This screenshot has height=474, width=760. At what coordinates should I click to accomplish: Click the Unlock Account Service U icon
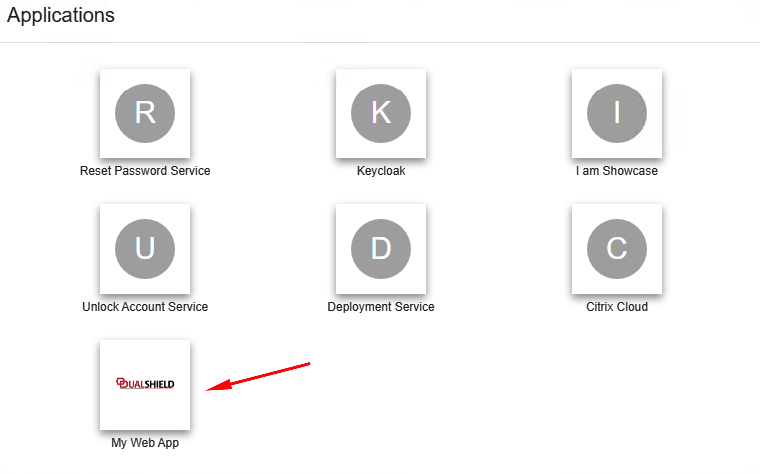pyautogui.click(x=145, y=249)
